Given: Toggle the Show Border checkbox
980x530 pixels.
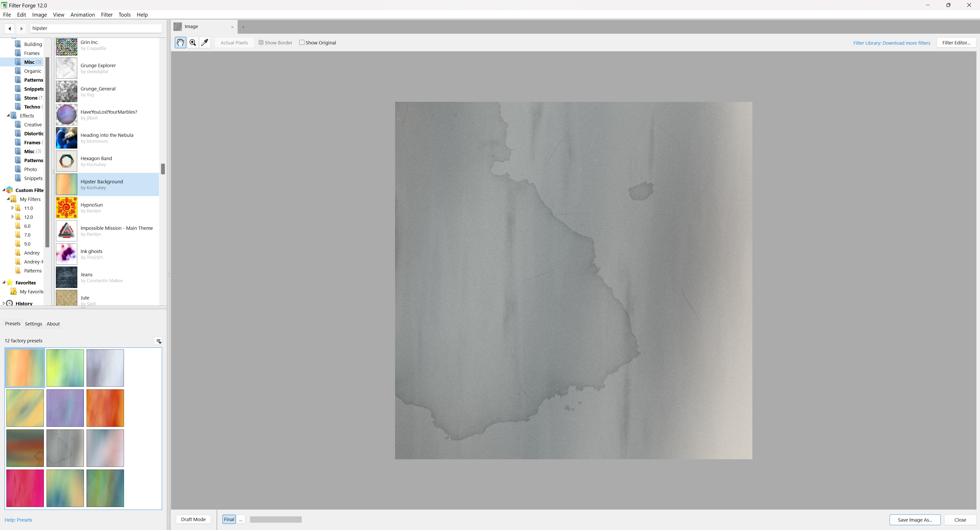Looking at the screenshot, I should pyautogui.click(x=261, y=43).
